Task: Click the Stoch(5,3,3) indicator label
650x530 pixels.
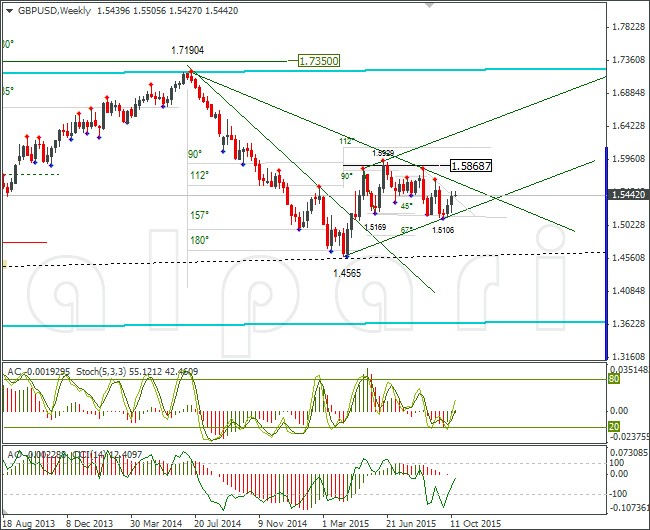Action: pyautogui.click(x=101, y=372)
